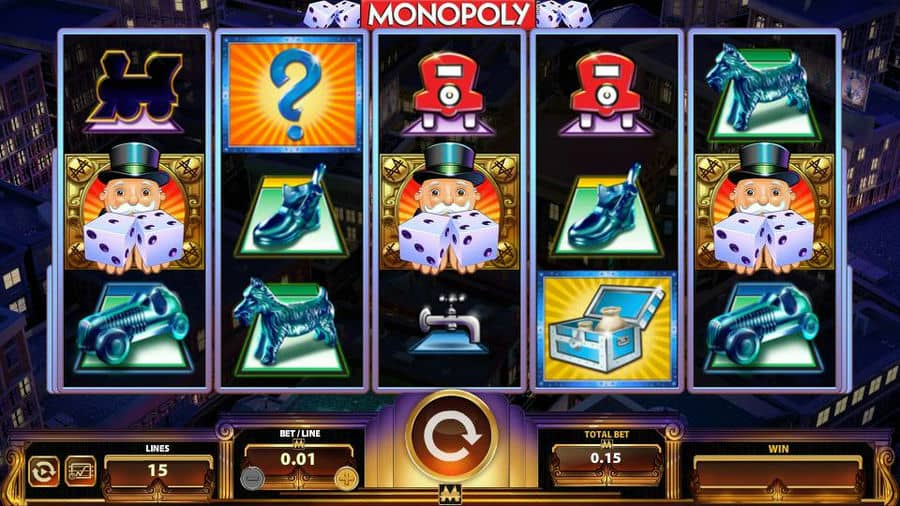This screenshot has height=506, width=900.
Task: Increase bet per line with plus
Action: click(x=346, y=477)
